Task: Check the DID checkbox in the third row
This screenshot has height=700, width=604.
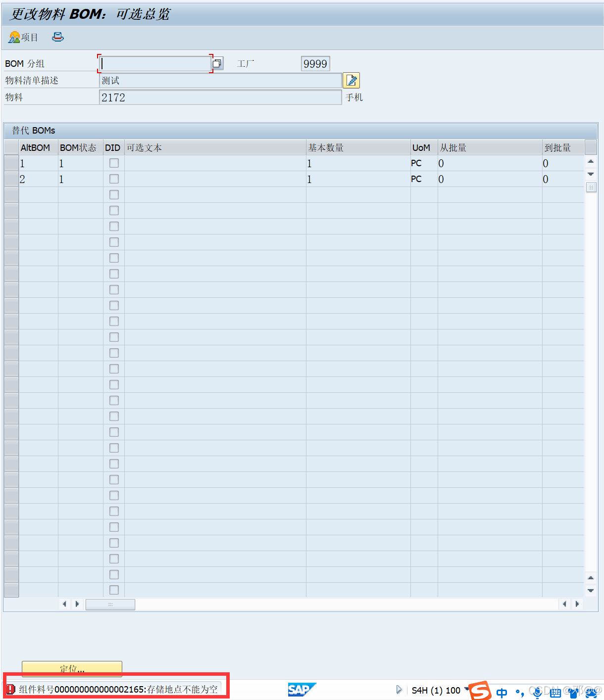Action: pyautogui.click(x=113, y=194)
